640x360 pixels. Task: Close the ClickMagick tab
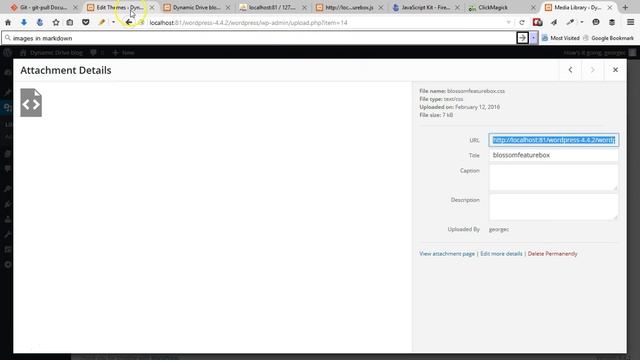533,7
